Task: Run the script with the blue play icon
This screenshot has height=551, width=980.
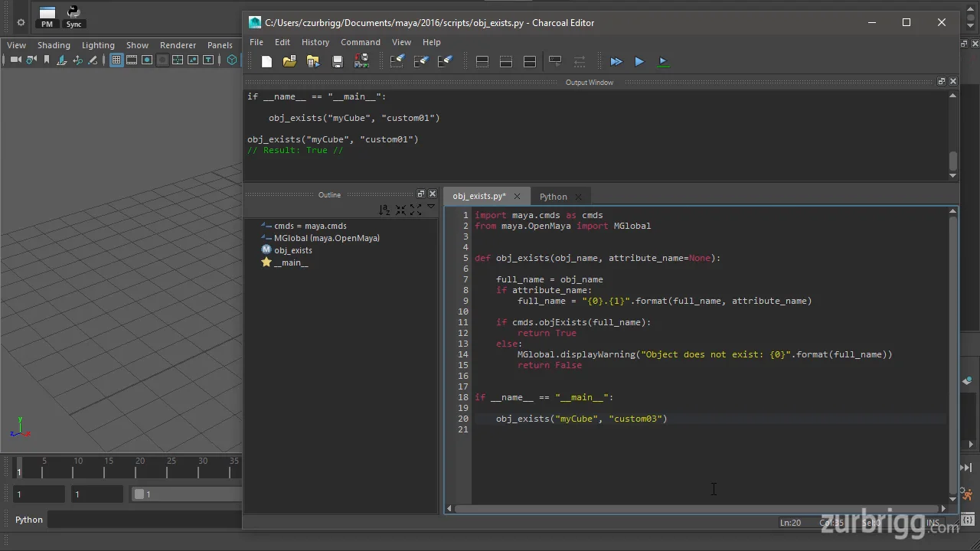Action: [639, 62]
